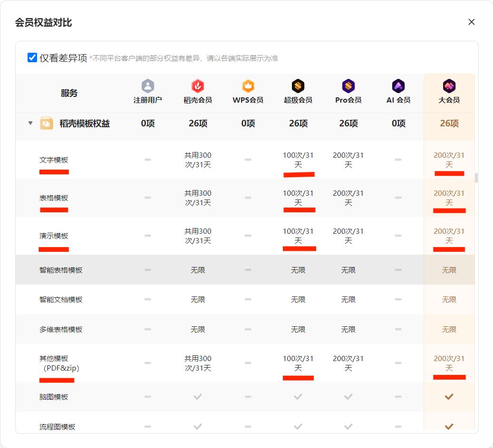493x448 pixels.
Task: Select the 注册用户 column label
Action: [x=148, y=100]
